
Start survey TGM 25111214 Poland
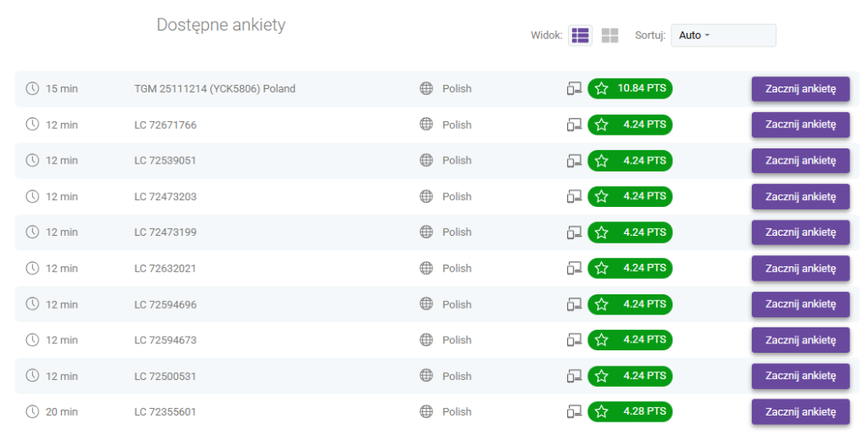click(800, 89)
